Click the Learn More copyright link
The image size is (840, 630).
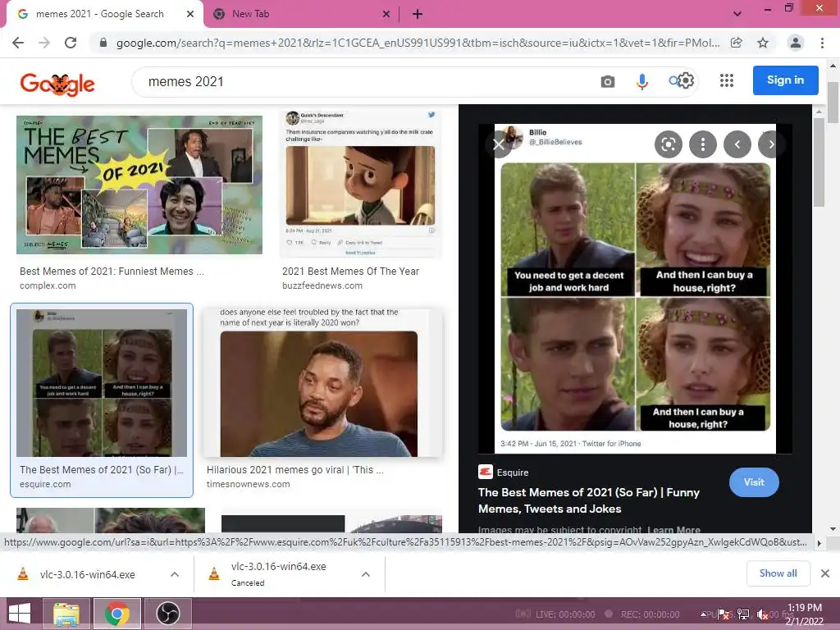pyautogui.click(x=673, y=530)
